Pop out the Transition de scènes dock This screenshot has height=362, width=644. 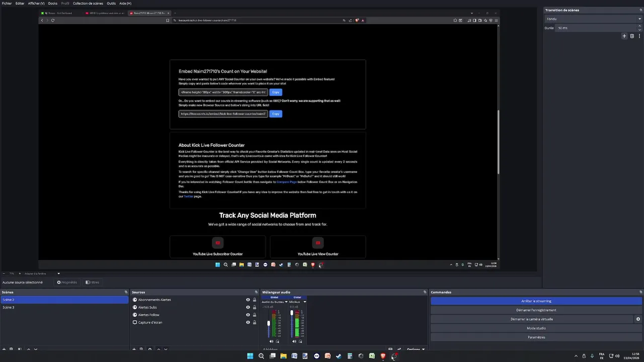[640, 10]
